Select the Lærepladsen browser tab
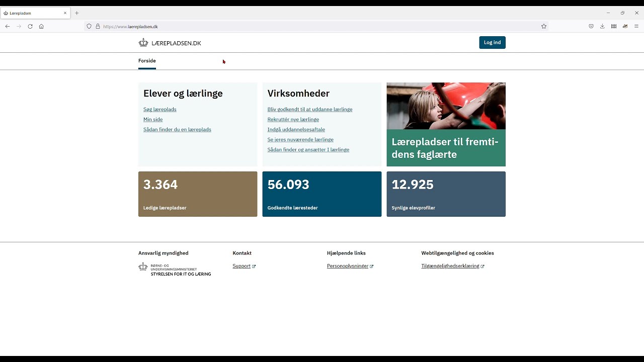644x362 pixels. [35, 13]
